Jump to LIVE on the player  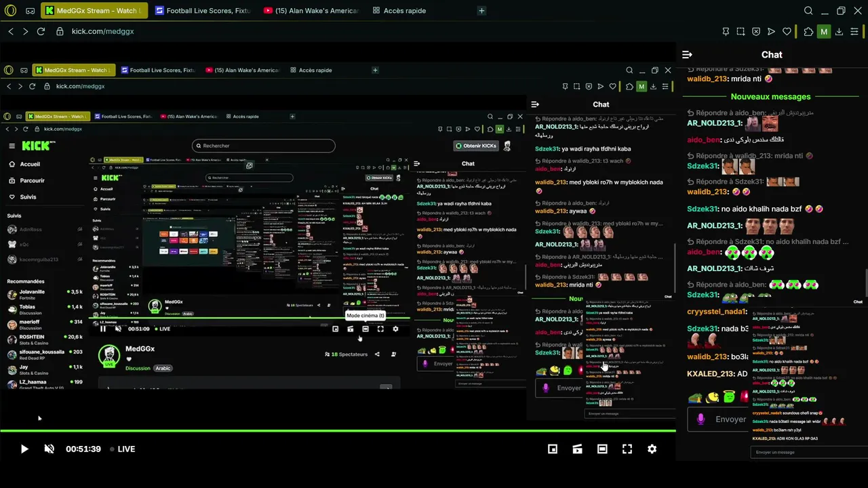(123, 449)
